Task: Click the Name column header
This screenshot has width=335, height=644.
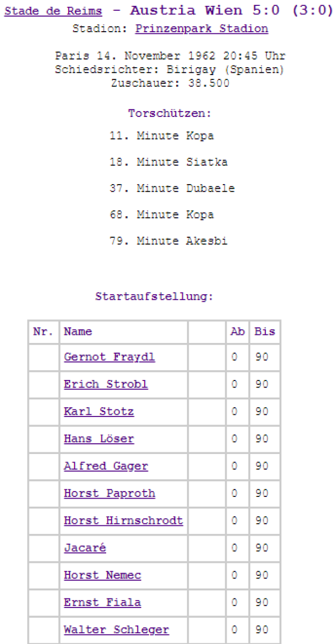Action: [78, 332]
